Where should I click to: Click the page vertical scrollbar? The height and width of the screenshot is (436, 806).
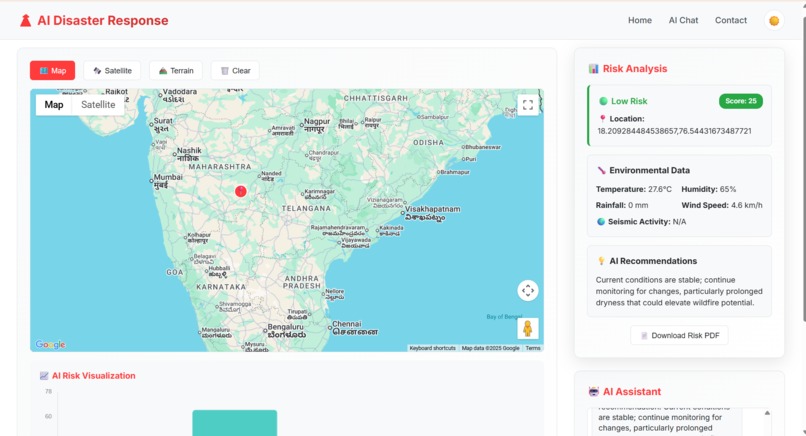pyautogui.click(x=803, y=170)
